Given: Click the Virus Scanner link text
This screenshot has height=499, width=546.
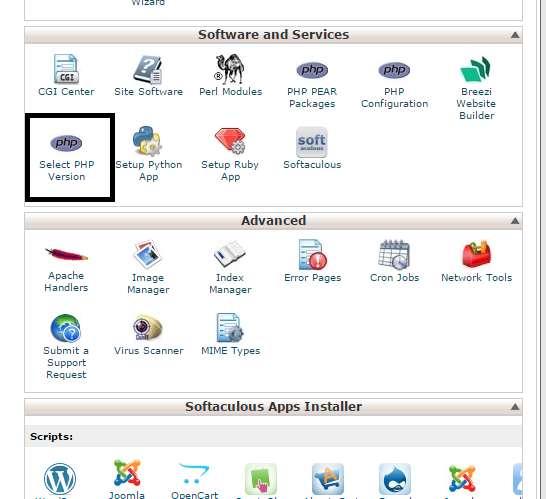Looking at the screenshot, I should (148, 351).
